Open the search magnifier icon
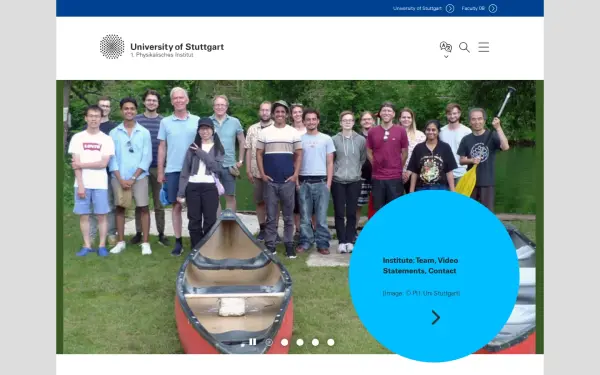 [464, 47]
